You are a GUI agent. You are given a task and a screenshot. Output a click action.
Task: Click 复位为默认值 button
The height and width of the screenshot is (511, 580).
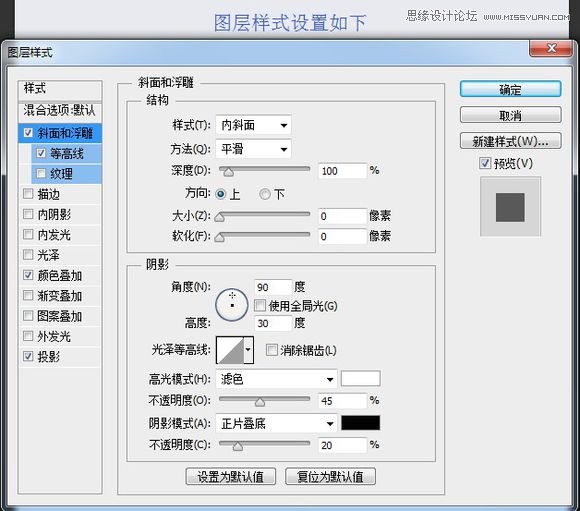[x=330, y=477]
